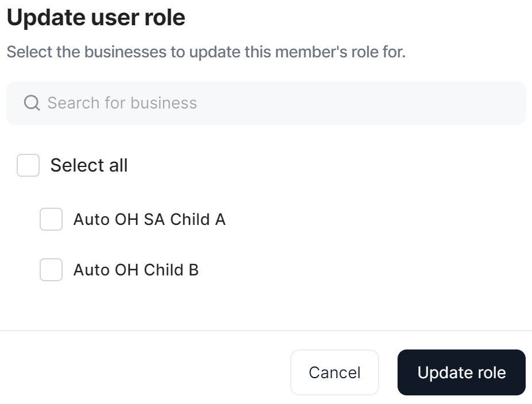Check the Auto OH SA Child A box
532x404 pixels.
click(x=51, y=219)
